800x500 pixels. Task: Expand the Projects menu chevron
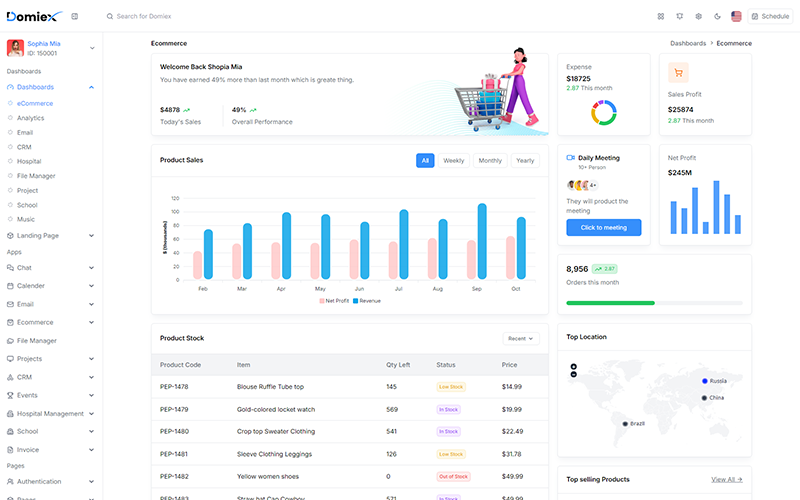(x=91, y=359)
